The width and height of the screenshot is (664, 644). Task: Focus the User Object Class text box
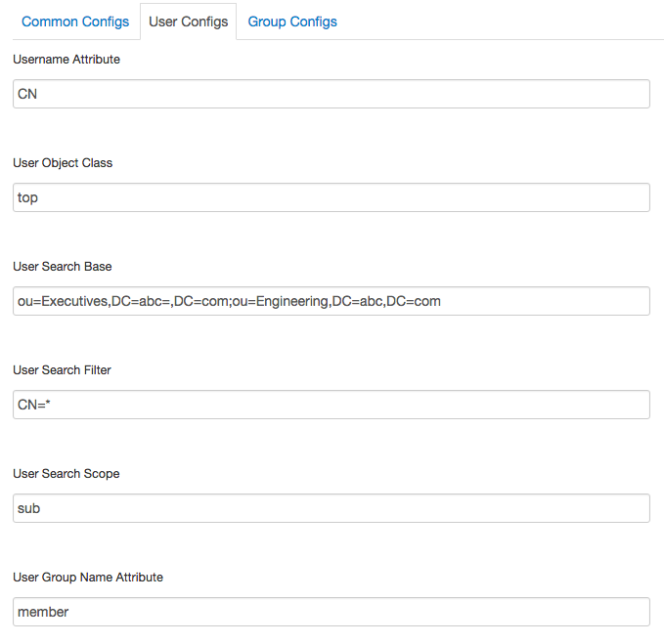[x=332, y=197]
